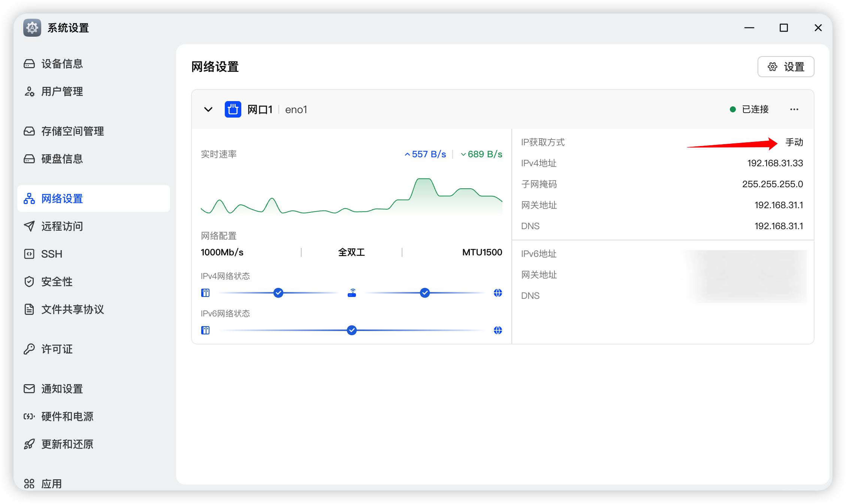Image resolution: width=846 pixels, height=504 pixels.
Task: Click the NAS device icon in IPv6 status
Action: tap(205, 330)
